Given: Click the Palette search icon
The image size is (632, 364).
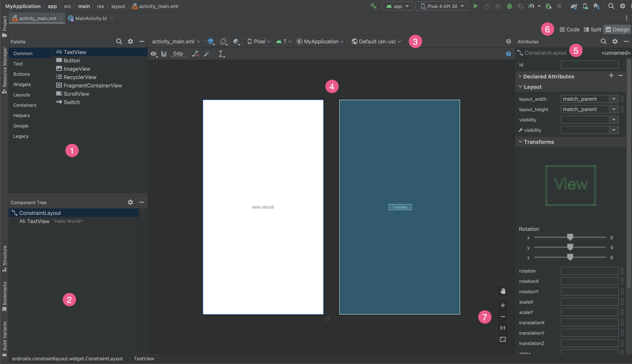Looking at the screenshot, I should tap(119, 41).
